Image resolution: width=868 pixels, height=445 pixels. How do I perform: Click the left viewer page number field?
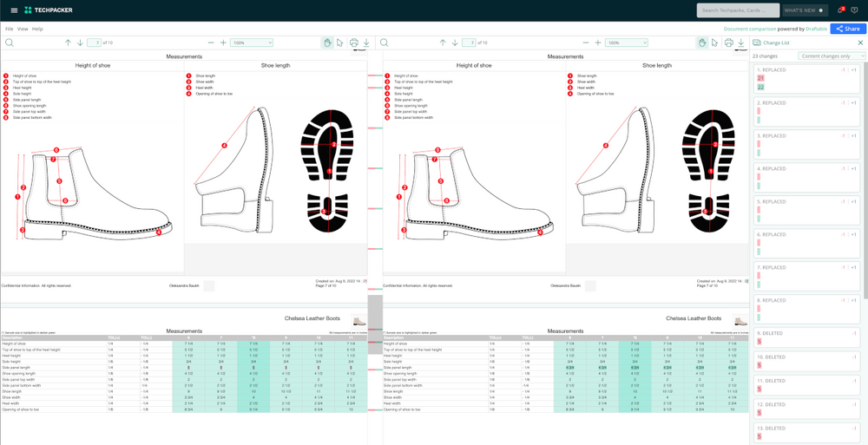94,43
